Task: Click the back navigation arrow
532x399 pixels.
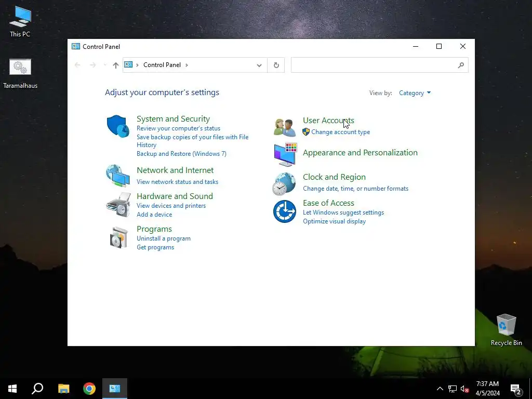Action: pos(77,65)
